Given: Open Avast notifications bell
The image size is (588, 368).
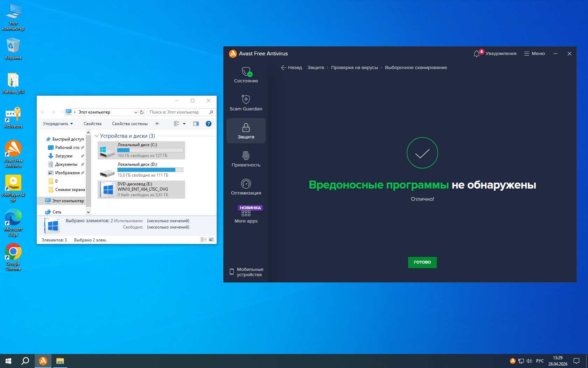Looking at the screenshot, I should point(477,54).
